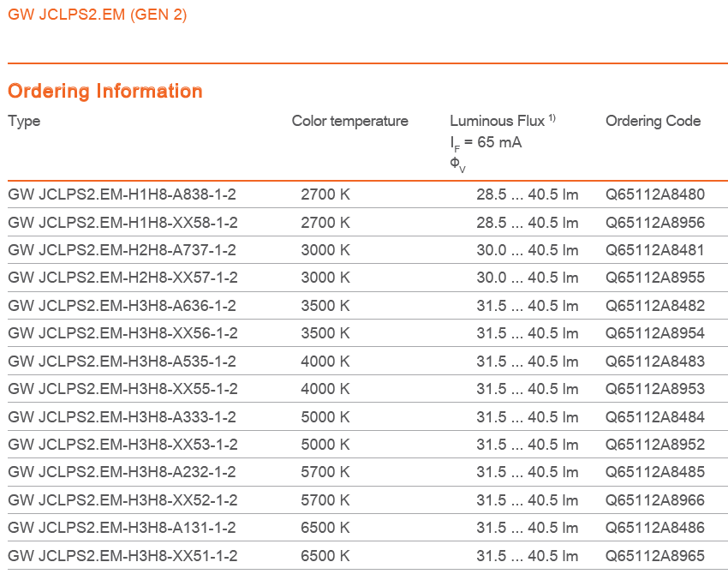
Task: Click the page title GW JCLPS2.EM (GEN 2)
Action: pyautogui.click(x=98, y=15)
